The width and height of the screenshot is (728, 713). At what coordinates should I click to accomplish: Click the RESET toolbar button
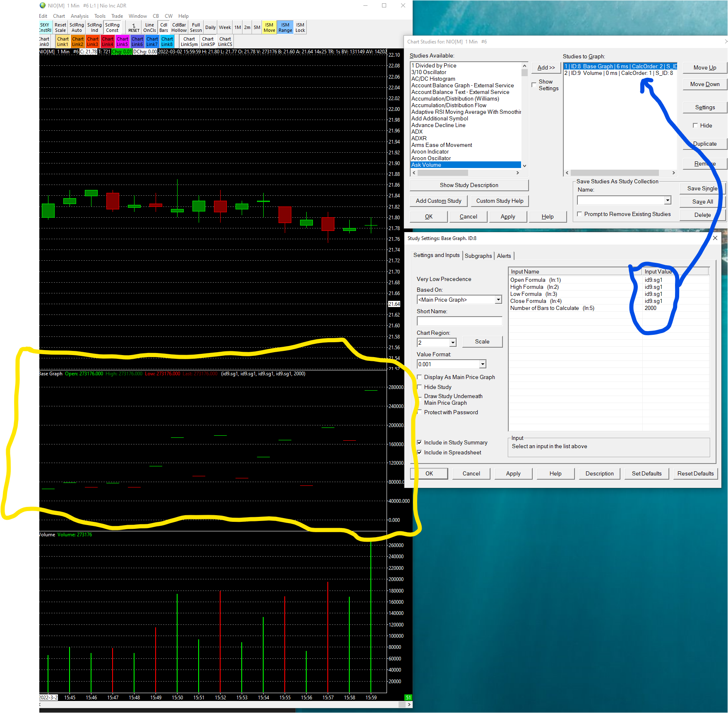point(134,27)
